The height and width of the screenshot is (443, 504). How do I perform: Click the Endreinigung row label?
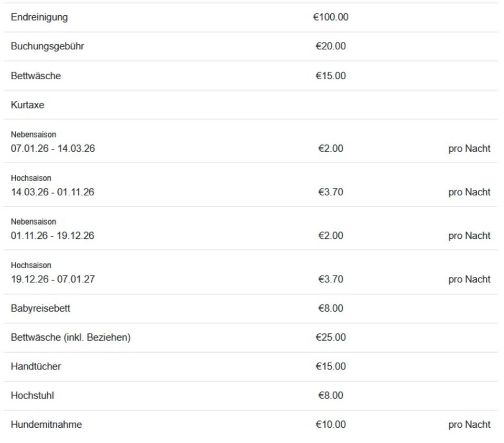[x=39, y=17]
